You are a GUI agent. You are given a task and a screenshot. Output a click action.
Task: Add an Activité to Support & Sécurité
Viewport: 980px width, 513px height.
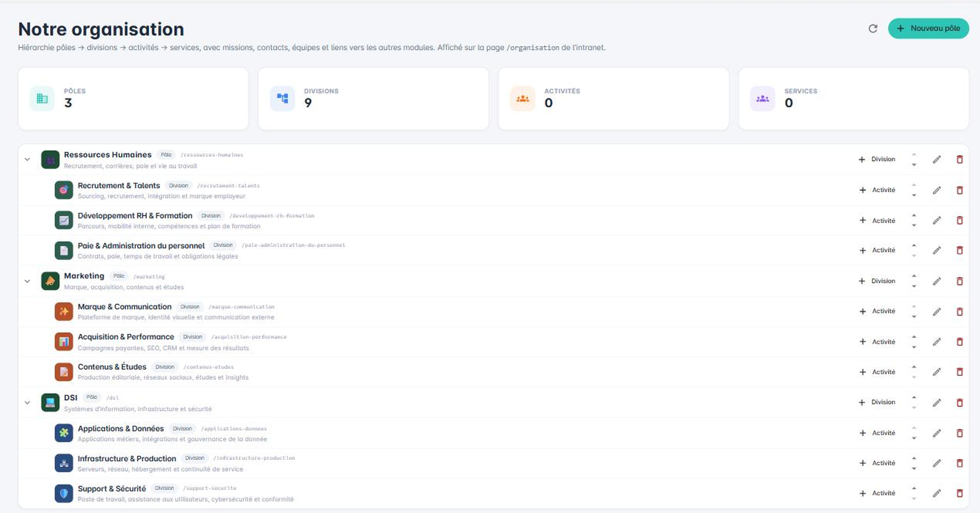coord(877,493)
